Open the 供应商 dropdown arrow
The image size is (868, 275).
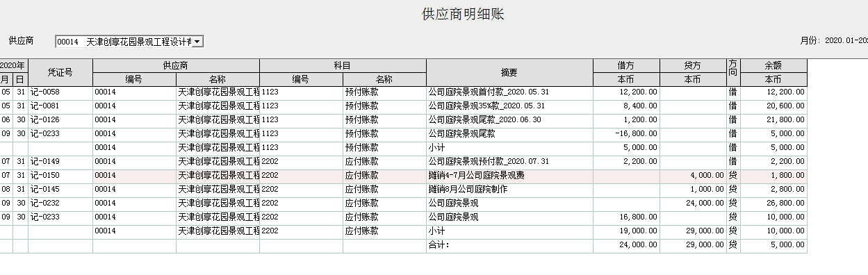[x=198, y=42]
